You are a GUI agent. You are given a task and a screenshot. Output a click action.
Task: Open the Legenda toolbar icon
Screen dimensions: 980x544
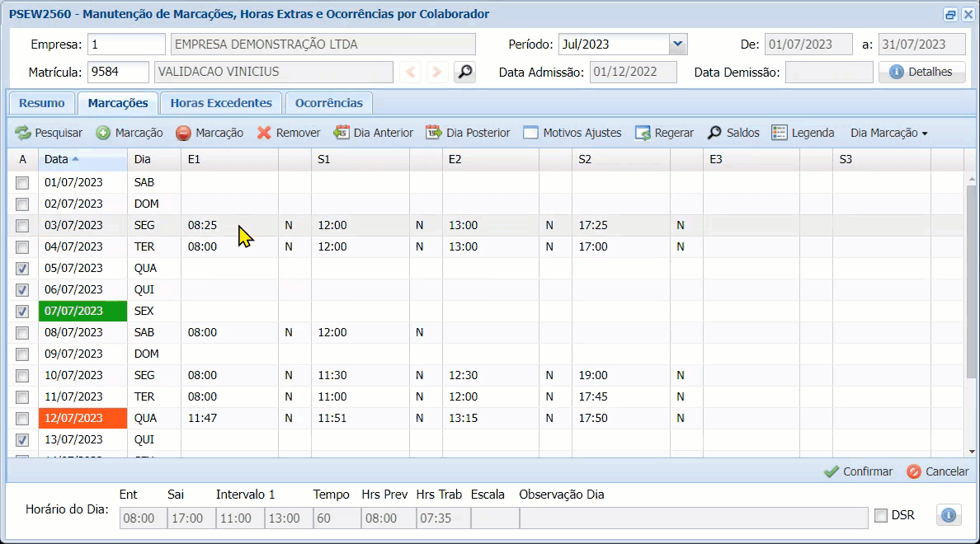pos(780,133)
